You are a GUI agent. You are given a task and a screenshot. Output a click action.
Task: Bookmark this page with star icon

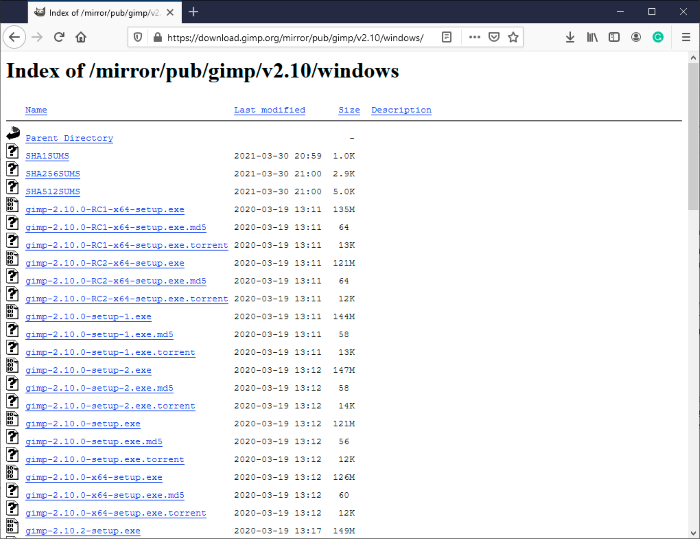513,37
